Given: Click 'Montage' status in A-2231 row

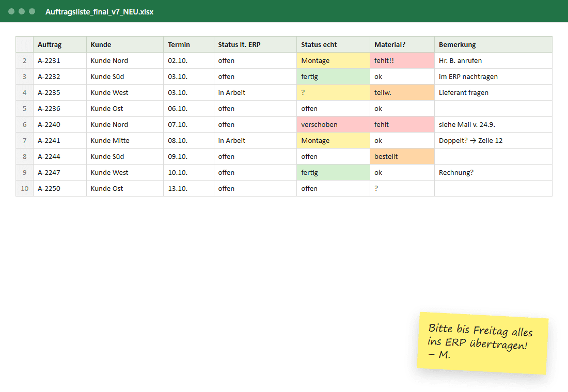Looking at the screenshot, I should point(333,60).
